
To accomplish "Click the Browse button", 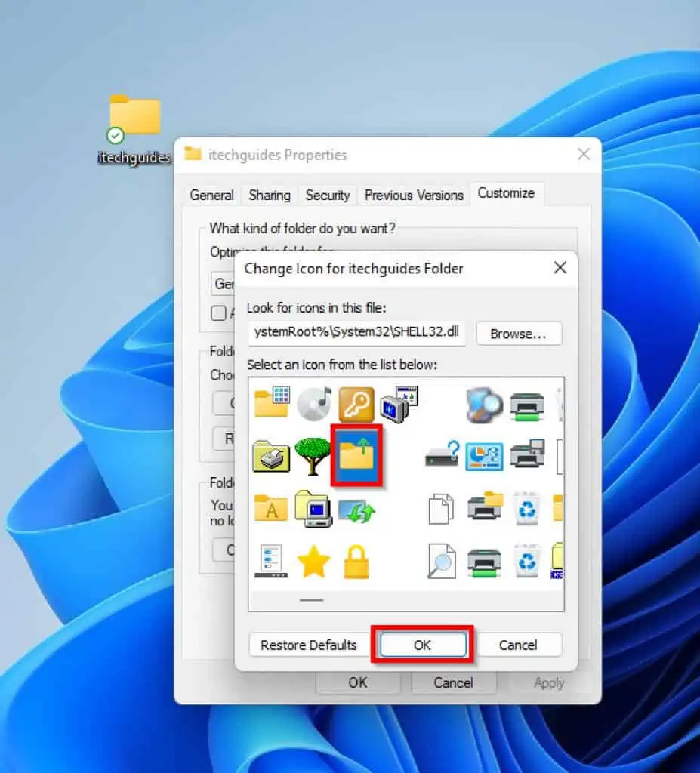I will (x=518, y=334).
